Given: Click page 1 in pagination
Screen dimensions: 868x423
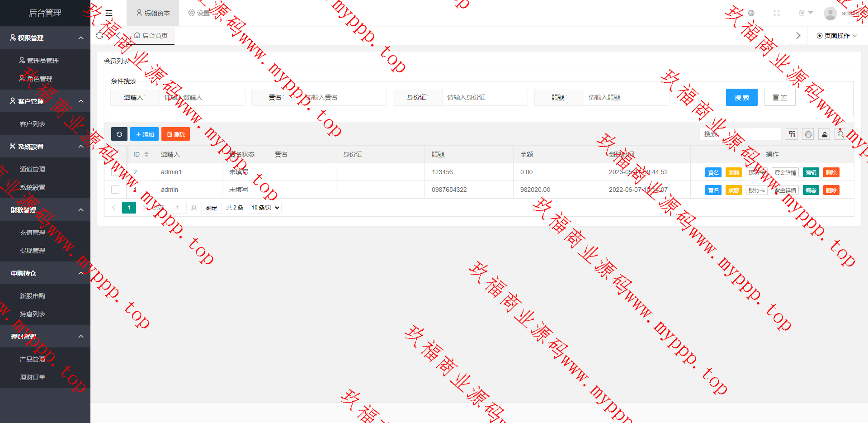Looking at the screenshot, I should click(129, 208).
